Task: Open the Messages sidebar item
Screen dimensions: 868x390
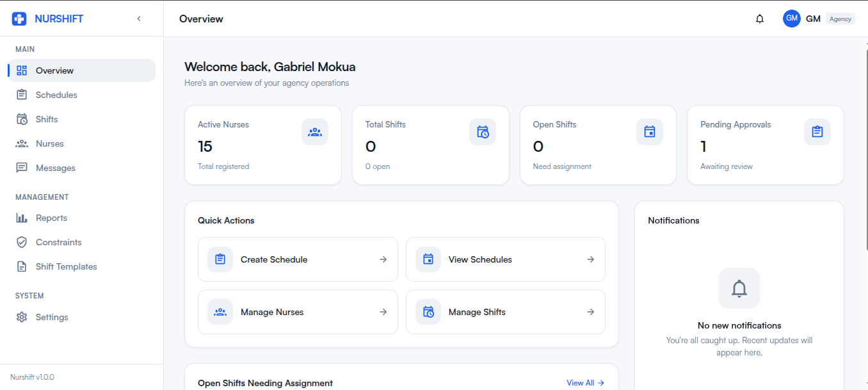Action: click(55, 168)
